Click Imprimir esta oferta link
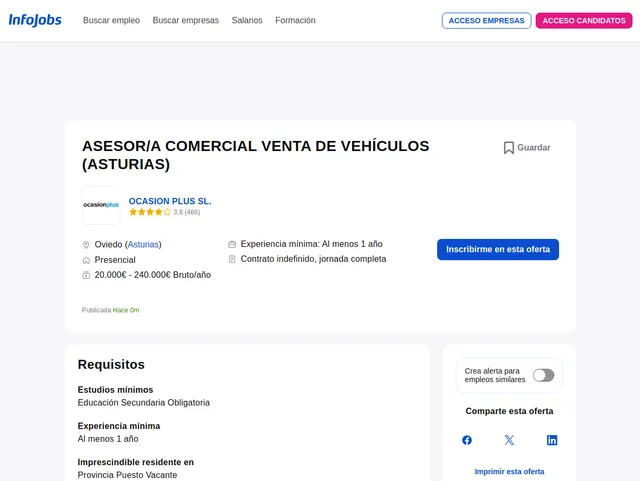The image size is (640, 481). 509,471
